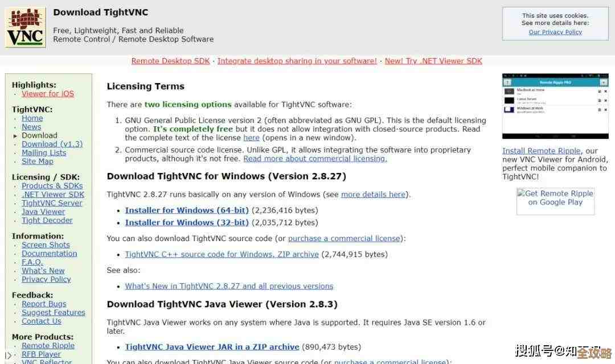The width and height of the screenshot is (615, 364).
Task: Download the Installer for Windows (32-bit)
Action: [187, 222]
